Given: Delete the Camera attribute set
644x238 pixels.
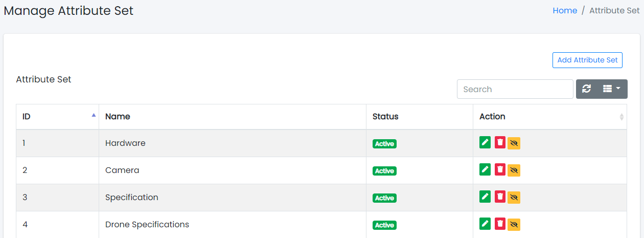Looking at the screenshot, I should click(500, 169).
